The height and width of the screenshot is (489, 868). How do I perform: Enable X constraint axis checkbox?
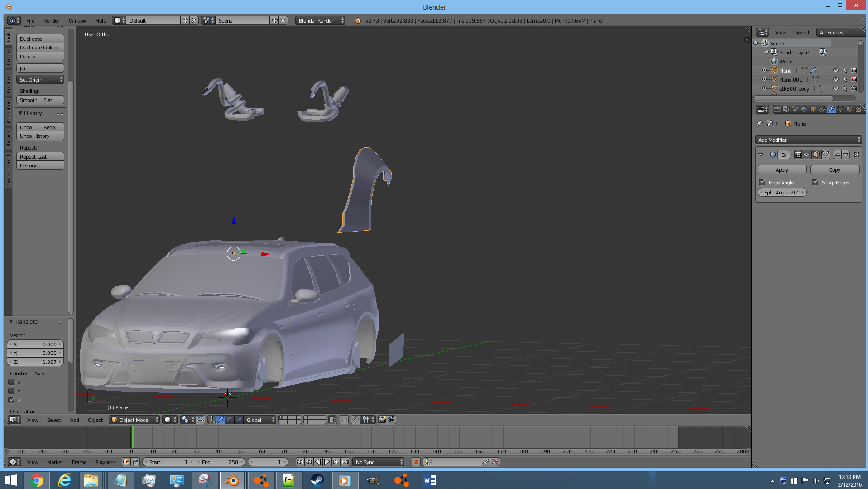(x=12, y=382)
